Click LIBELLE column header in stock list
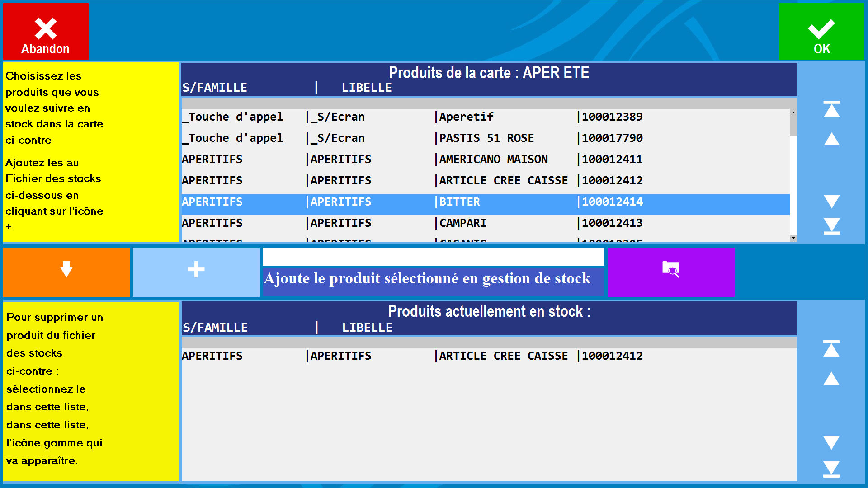 pos(367,328)
